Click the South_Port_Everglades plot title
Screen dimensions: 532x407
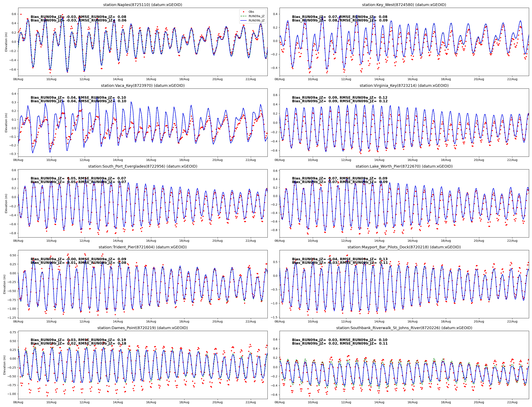143,166
